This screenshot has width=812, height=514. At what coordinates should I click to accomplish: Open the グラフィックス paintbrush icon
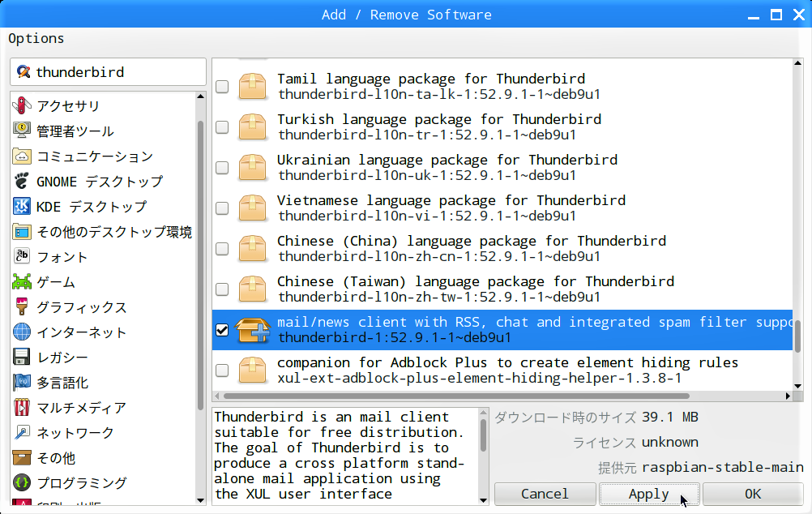point(22,306)
